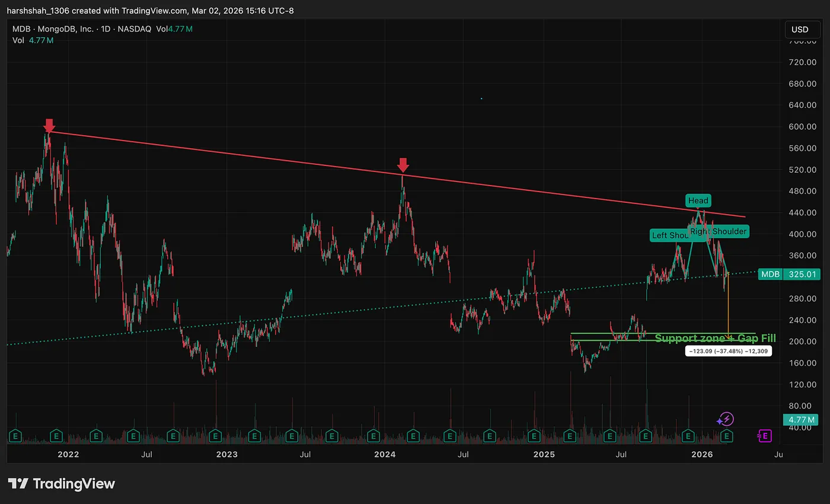The height and width of the screenshot is (504, 830).
Task: Click the 600.00 price axis label
Action: pyautogui.click(x=803, y=126)
